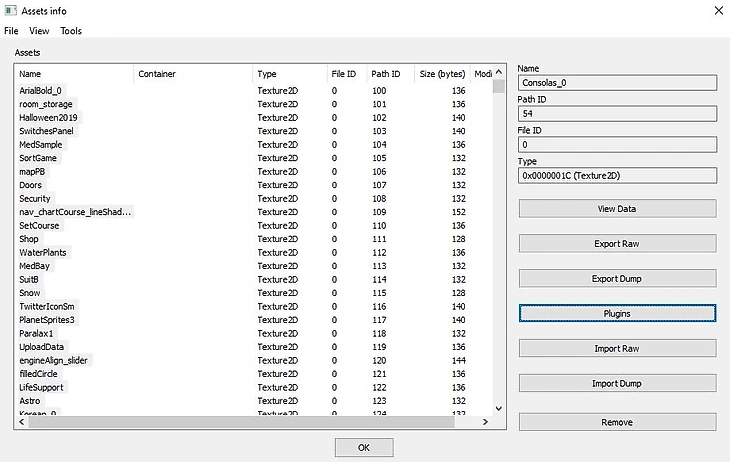Open the Plugins dialog
730x462 pixels.
click(x=617, y=313)
